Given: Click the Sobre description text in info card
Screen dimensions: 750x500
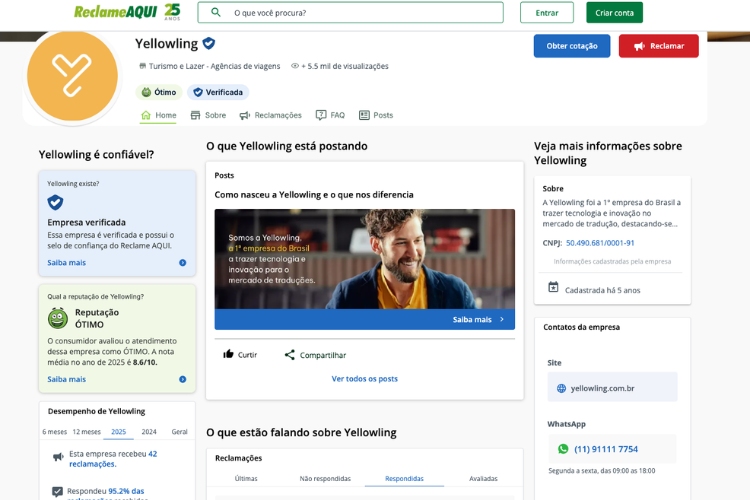Looking at the screenshot, I should tap(611, 213).
